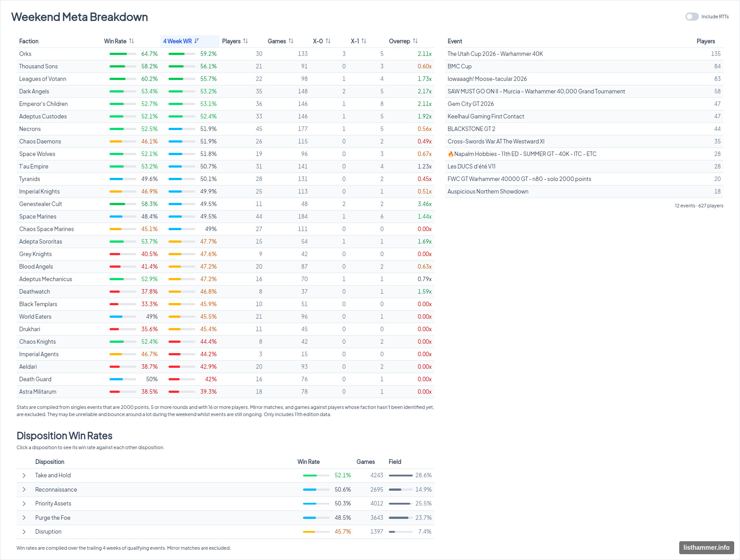Open The Utah Cup 2026 event
This screenshot has width=740, height=560.
(x=495, y=54)
